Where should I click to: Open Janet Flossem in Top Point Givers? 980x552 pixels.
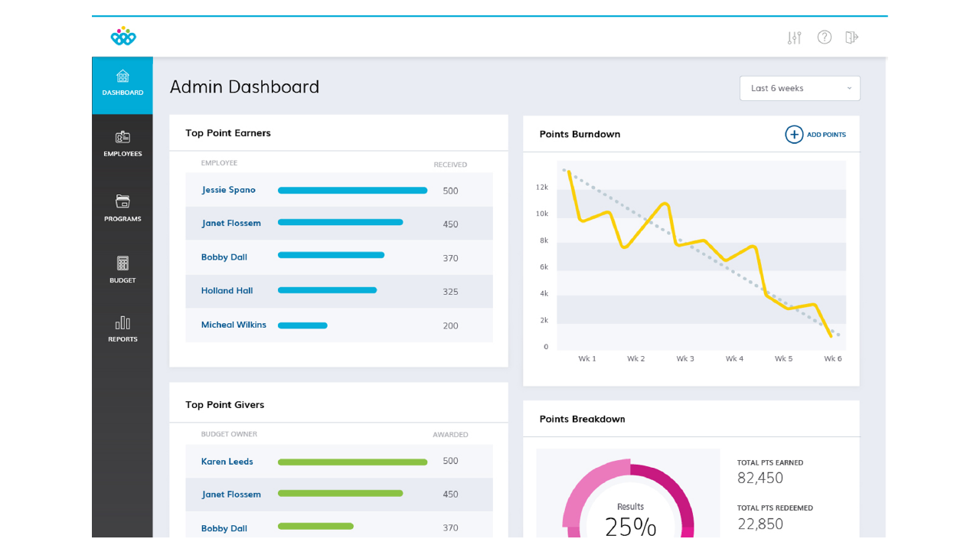[231, 495]
